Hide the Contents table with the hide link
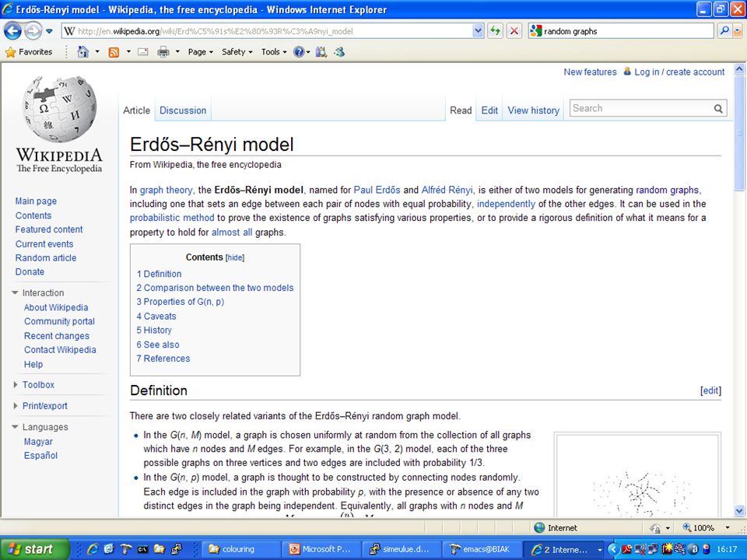This screenshot has width=747, height=560. click(235, 257)
